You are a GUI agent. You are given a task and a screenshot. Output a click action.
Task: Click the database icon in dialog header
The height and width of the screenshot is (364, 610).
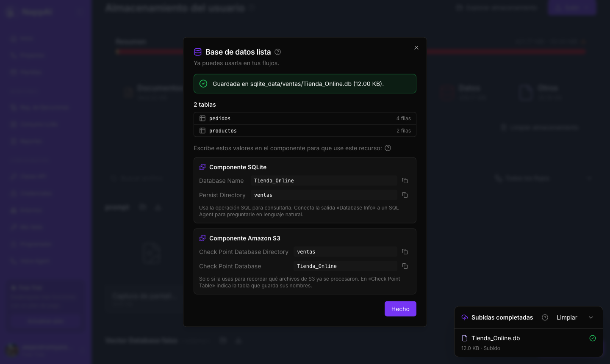(198, 52)
